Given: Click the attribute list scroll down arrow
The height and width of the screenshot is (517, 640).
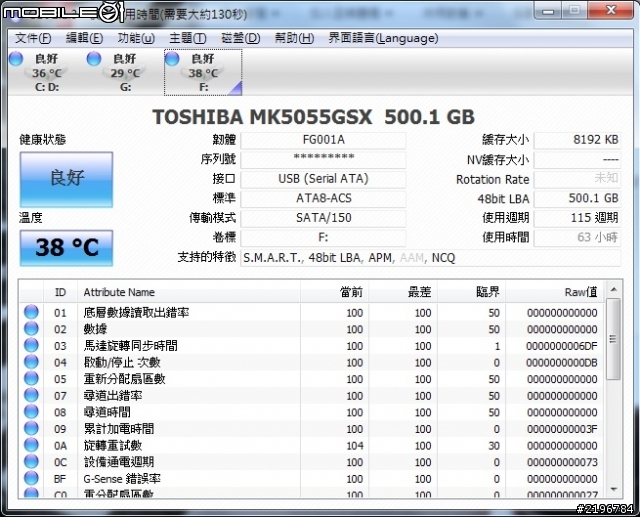Looking at the screenshot, I should (613, 488).
